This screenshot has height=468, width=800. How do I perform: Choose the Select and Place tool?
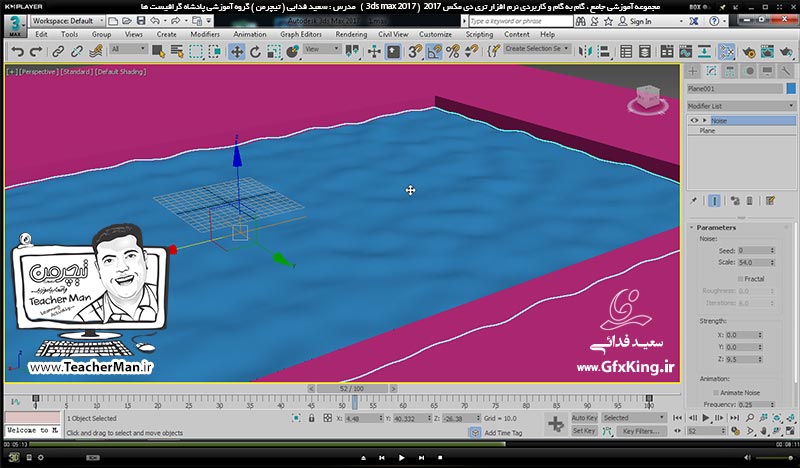click(x=292, y=51)
